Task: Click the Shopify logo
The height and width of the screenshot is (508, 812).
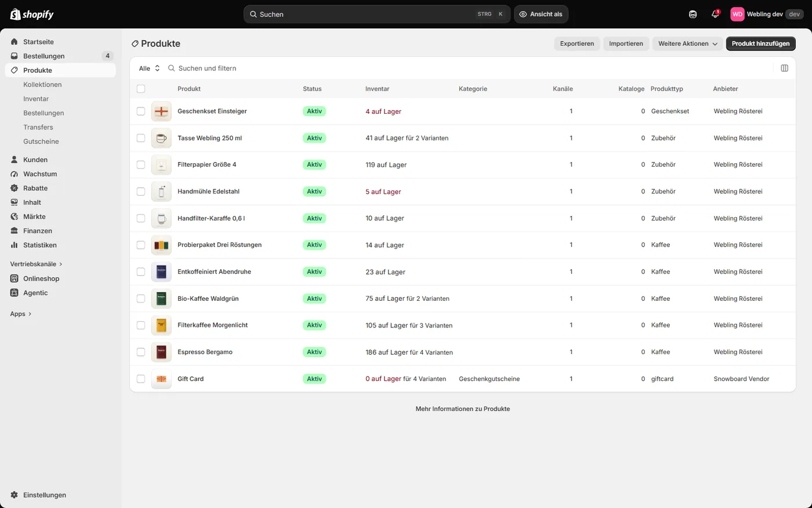Action: [x=32, y=14]
